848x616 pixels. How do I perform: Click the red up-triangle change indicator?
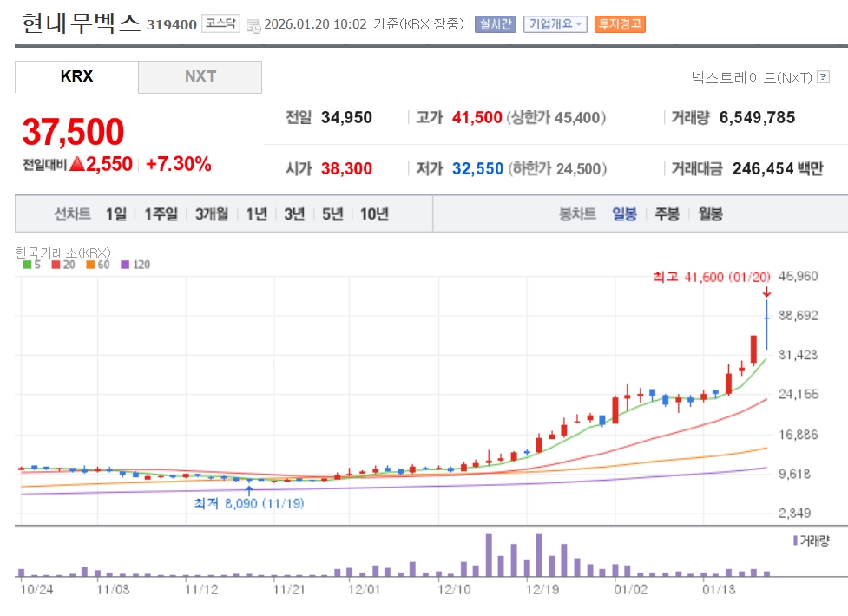coord(76,163)
